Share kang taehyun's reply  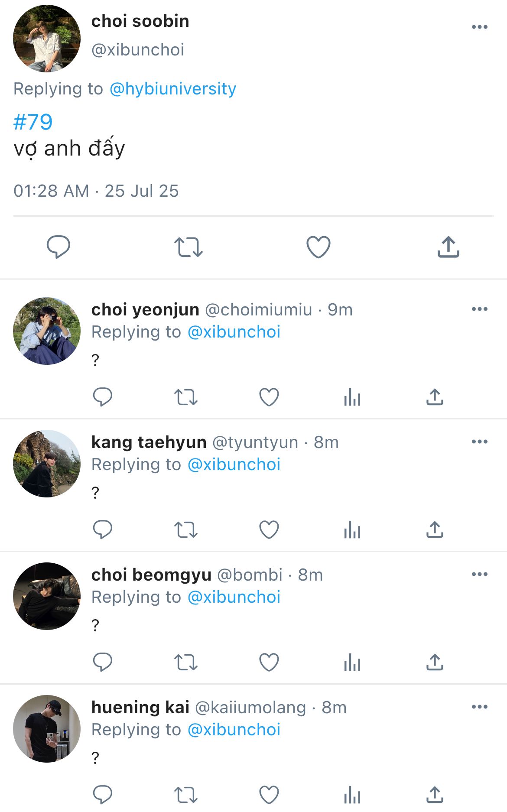435,529
